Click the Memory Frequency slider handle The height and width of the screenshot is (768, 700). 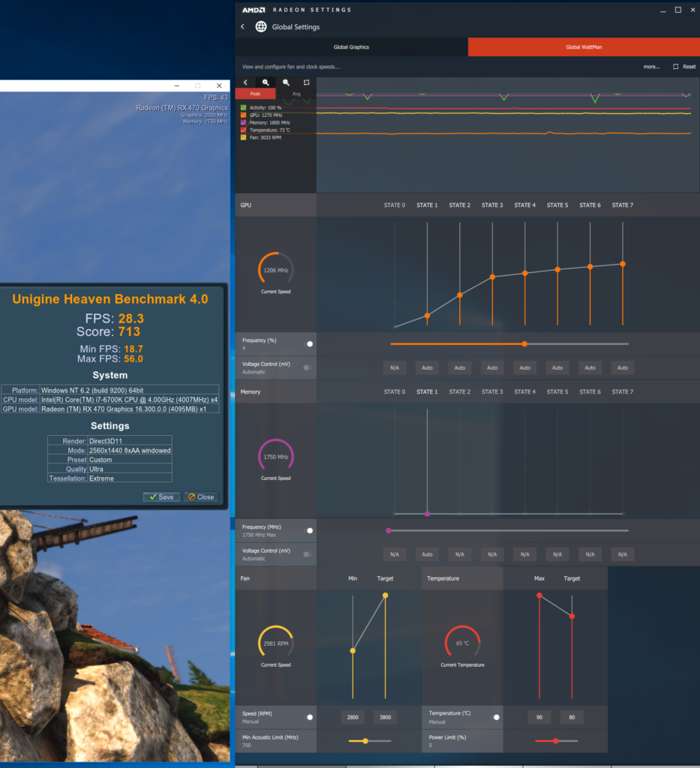click(x=389, y=530)
